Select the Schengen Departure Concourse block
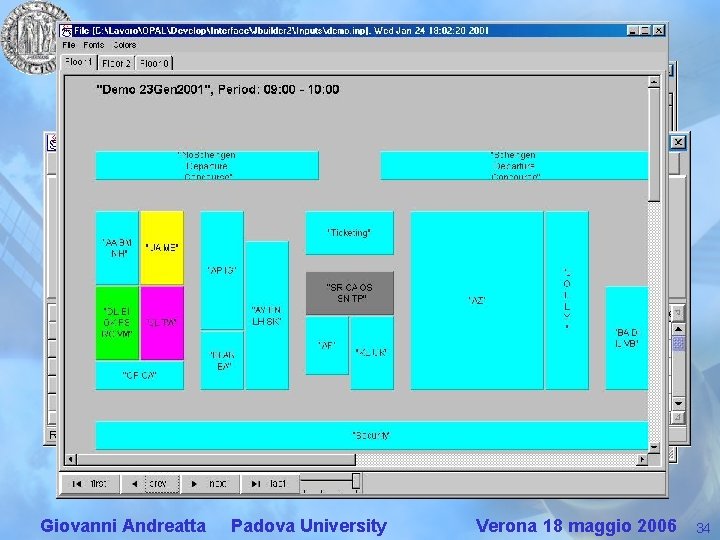 coord(514,165)
